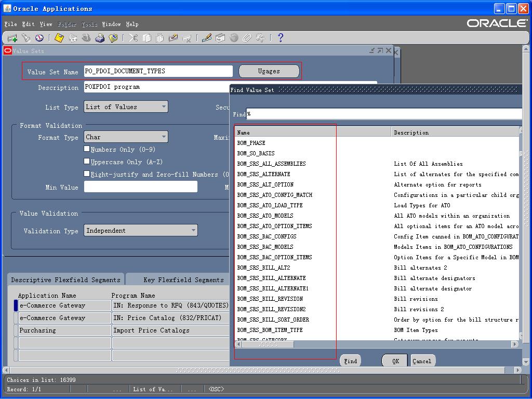
Task: Click the Value Set Name field
Action: (158, 71)
